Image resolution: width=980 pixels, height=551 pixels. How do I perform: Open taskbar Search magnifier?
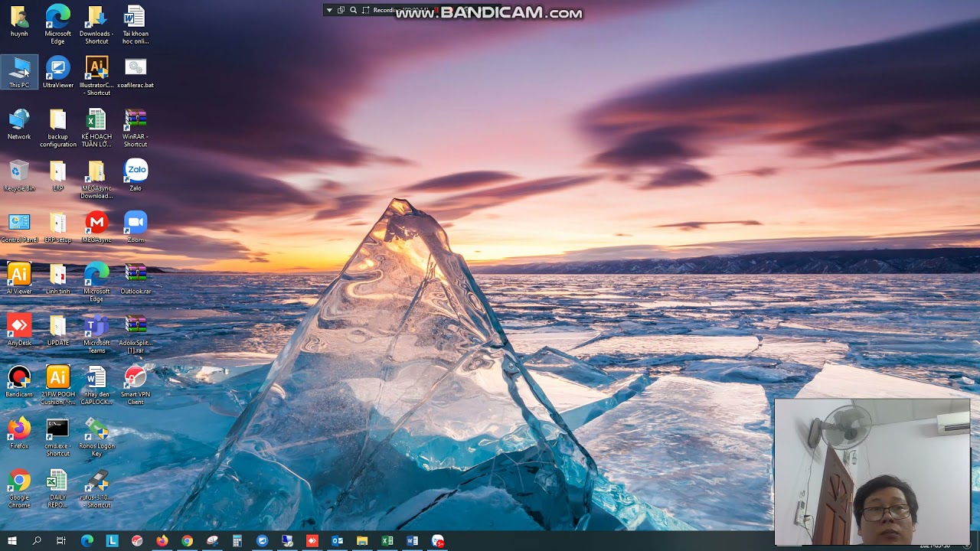click(37, 541)
